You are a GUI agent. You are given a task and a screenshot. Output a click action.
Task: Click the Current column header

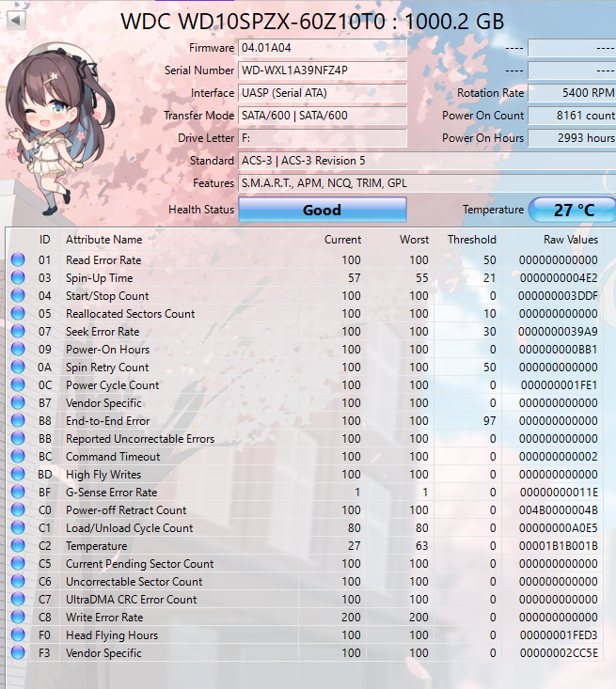click(342, 240)
